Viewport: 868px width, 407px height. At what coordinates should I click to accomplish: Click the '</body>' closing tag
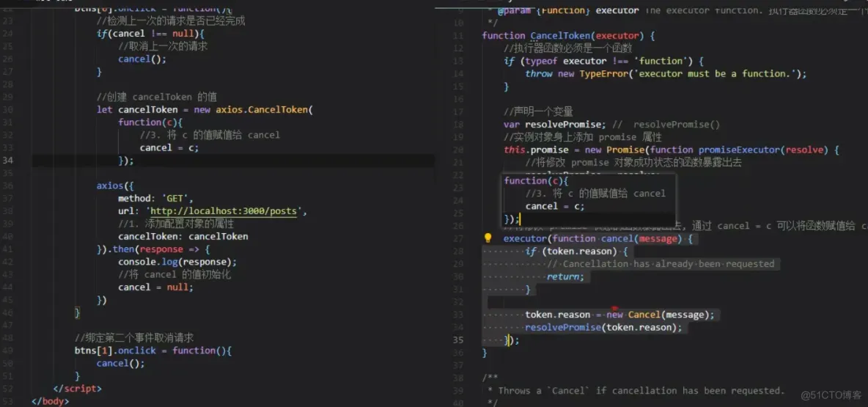click(x=51, y=401)
